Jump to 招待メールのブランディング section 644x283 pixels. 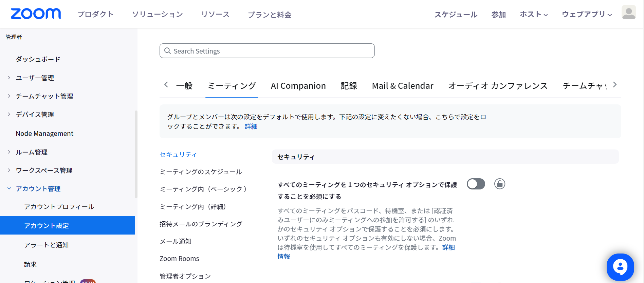click(x=201, y=224)
